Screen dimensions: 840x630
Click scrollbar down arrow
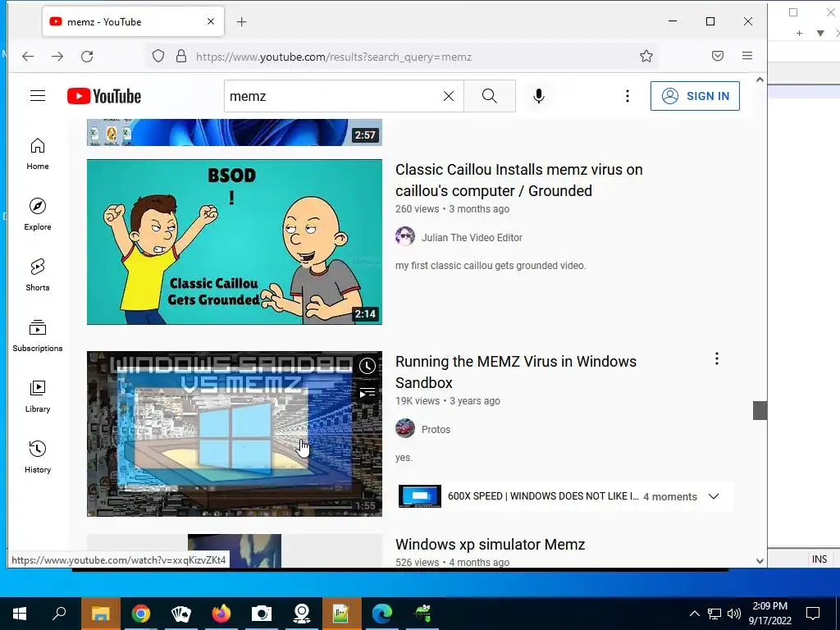pyautogui.click(x=760, y=561)
